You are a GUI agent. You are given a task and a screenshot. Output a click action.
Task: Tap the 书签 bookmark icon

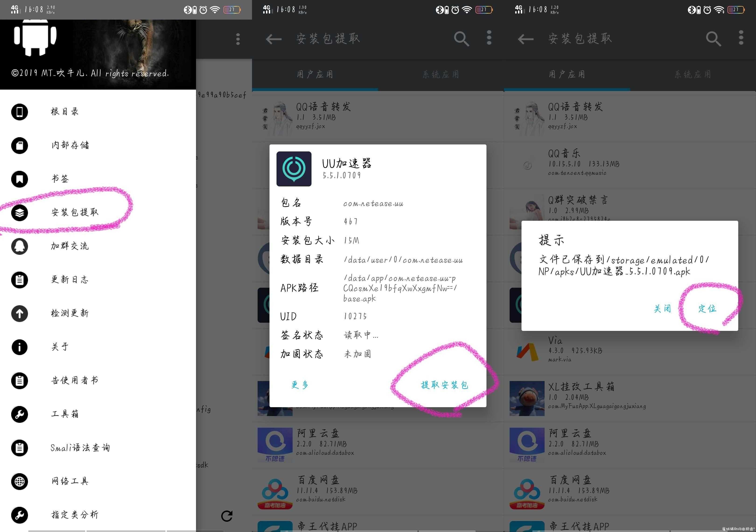[19, 179]
